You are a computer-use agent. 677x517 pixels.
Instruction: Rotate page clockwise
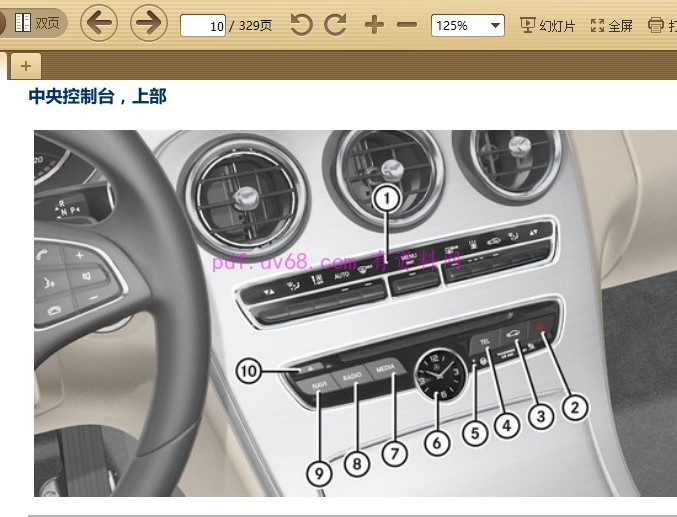click(x=335, y=25)
